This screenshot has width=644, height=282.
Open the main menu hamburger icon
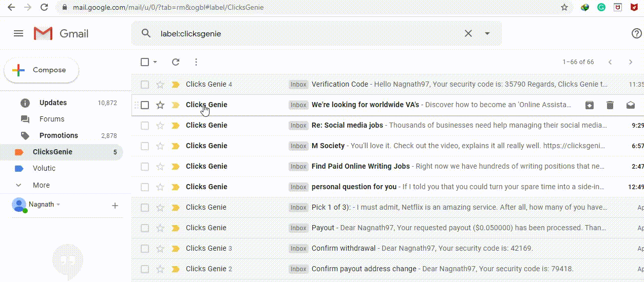[18, 33]
